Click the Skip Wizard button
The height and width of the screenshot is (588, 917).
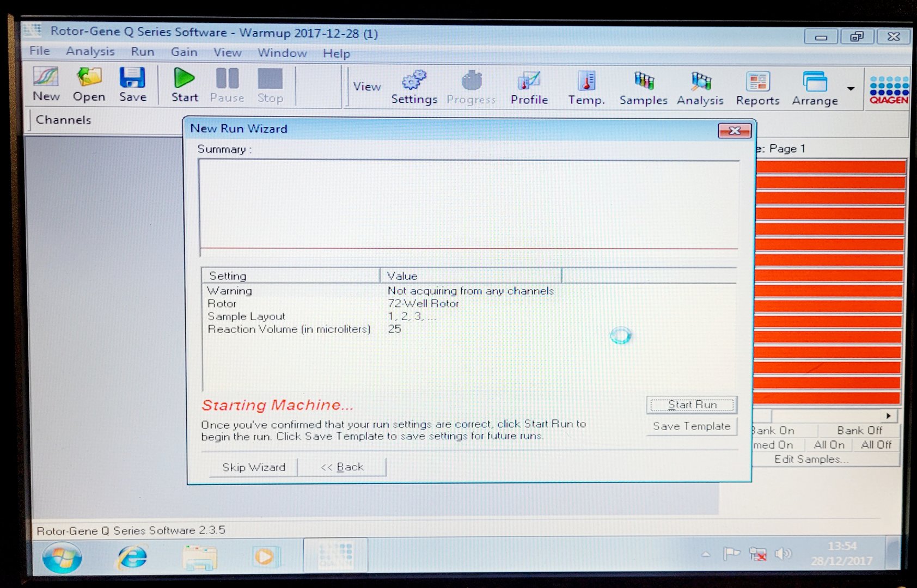pos(254,467)
